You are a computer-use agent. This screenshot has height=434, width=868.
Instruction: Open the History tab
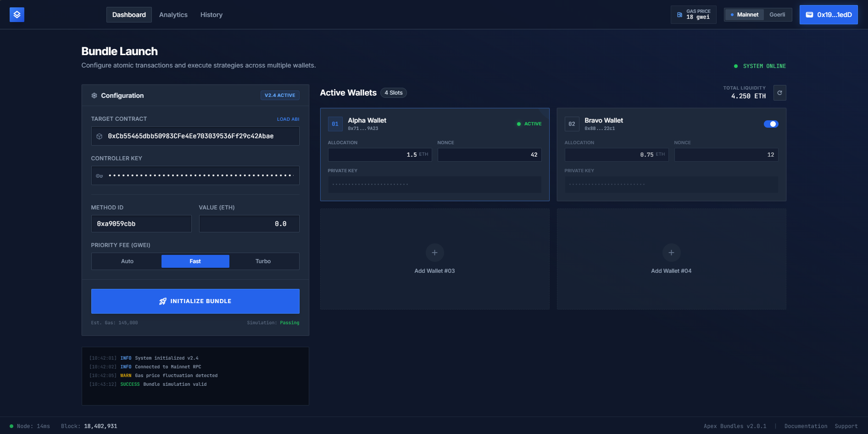(211, 14)
